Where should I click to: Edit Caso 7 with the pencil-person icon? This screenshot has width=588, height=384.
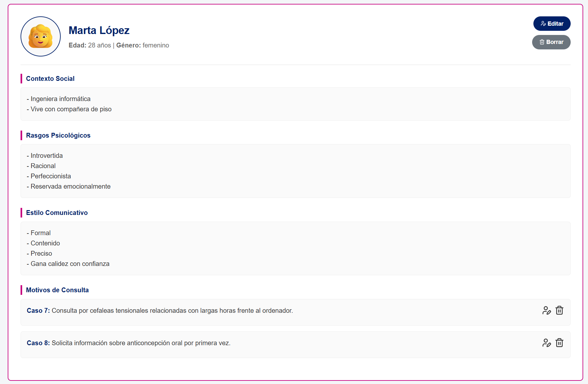click(x=547, y=311)
